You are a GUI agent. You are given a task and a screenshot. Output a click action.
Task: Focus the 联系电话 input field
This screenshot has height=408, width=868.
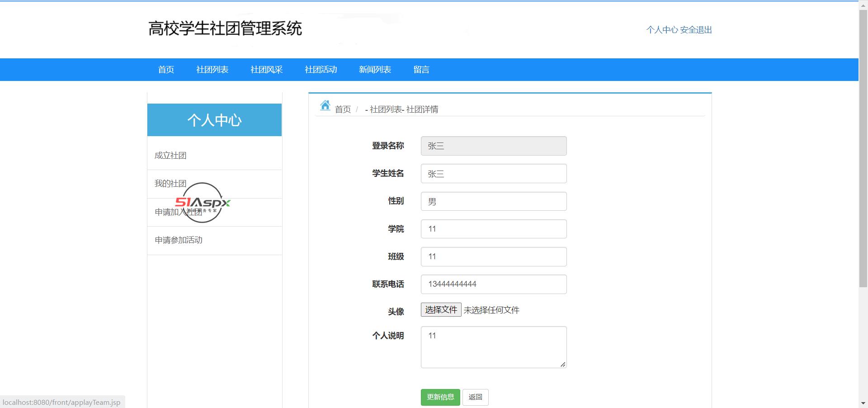(x=494, y=284)
